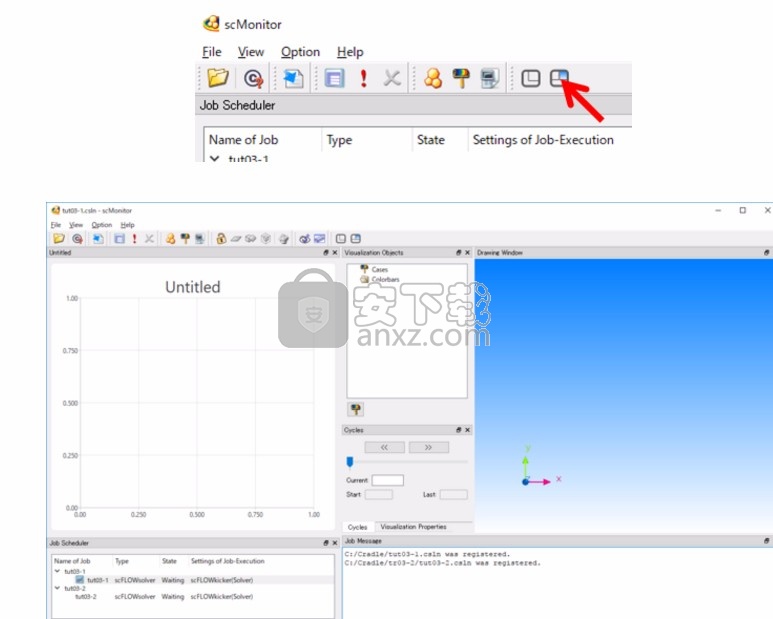Select the single-pane layout icon in enlarged top toolbar
773x619 pixels.
pos(530,78)
